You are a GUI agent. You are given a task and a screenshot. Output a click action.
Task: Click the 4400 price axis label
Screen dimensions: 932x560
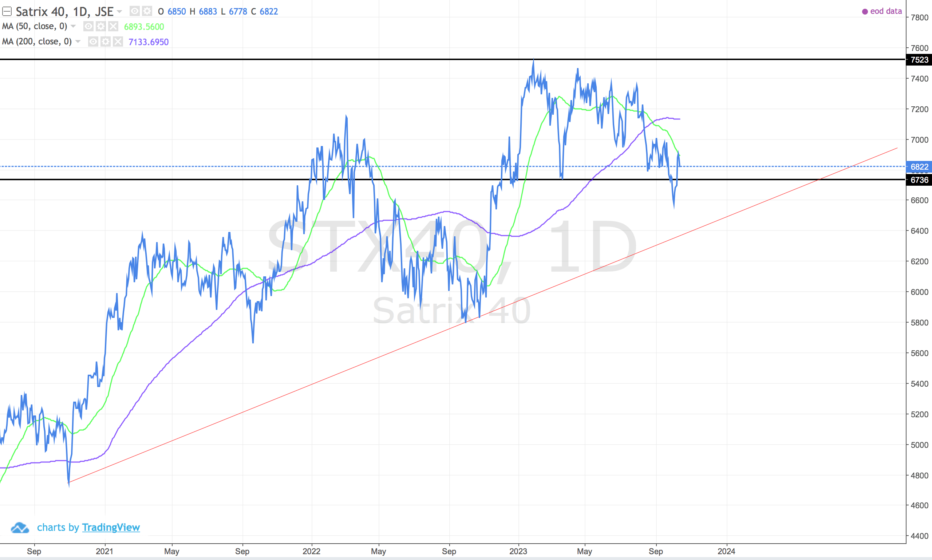(920, 536)
